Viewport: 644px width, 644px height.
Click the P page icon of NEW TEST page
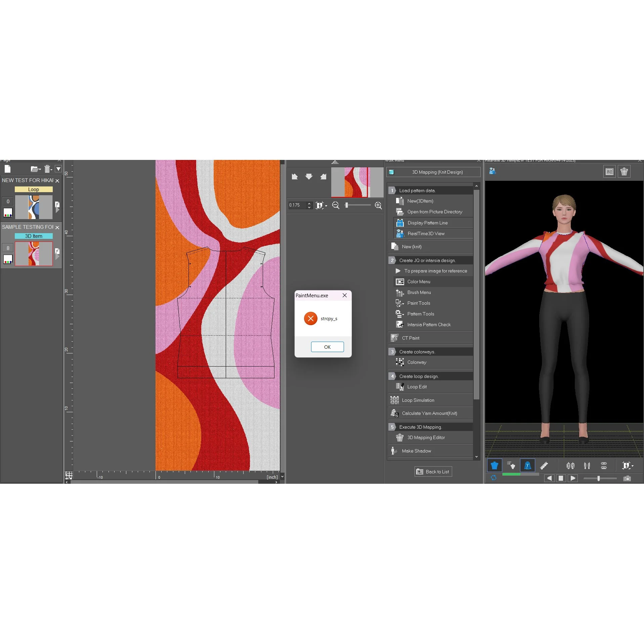click(x=57, y=204)
